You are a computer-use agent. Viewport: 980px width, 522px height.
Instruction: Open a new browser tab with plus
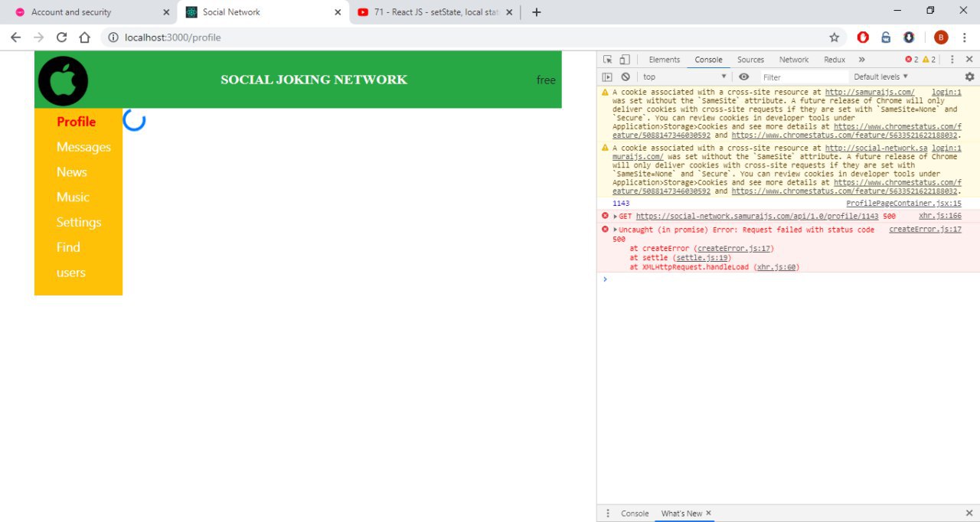pos(537,12)
